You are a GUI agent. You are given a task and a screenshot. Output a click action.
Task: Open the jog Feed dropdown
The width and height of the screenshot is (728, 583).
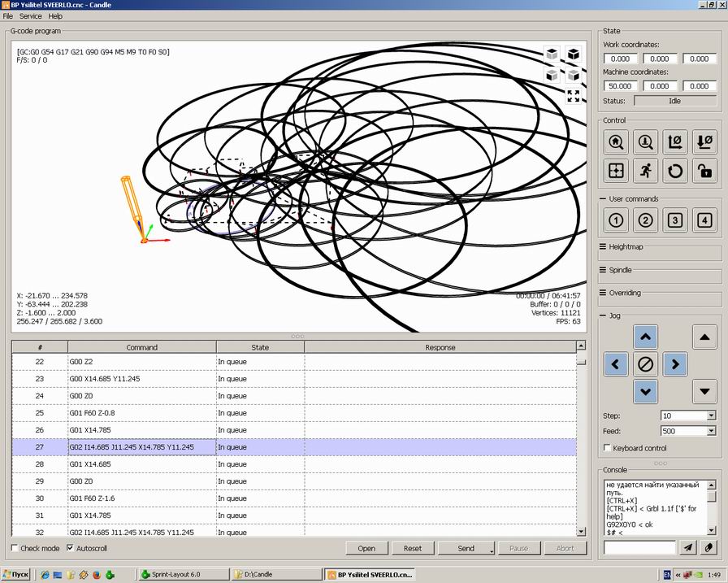tap(711, 431)
